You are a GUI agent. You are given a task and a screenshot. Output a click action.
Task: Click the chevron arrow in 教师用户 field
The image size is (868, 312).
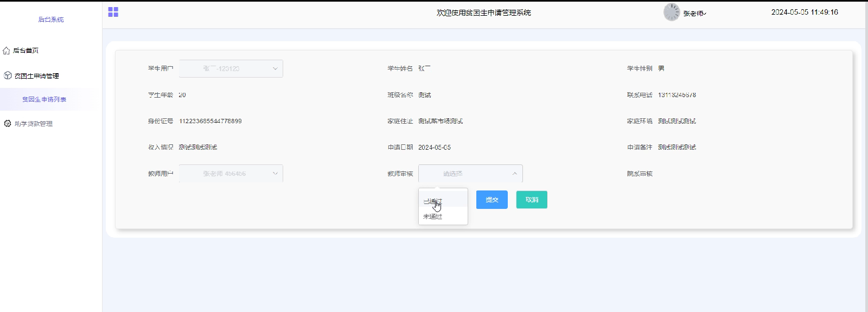click(x=275, y=174)
